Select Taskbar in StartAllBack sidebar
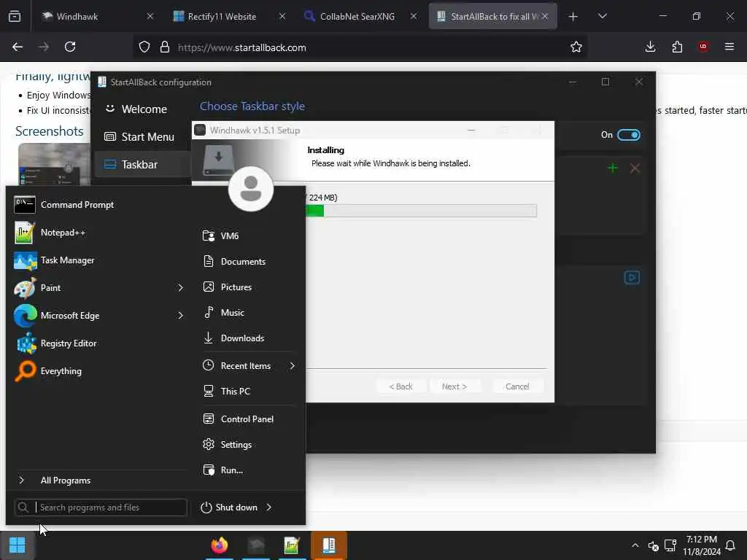The image size is (747, 560). coord(142,165)
